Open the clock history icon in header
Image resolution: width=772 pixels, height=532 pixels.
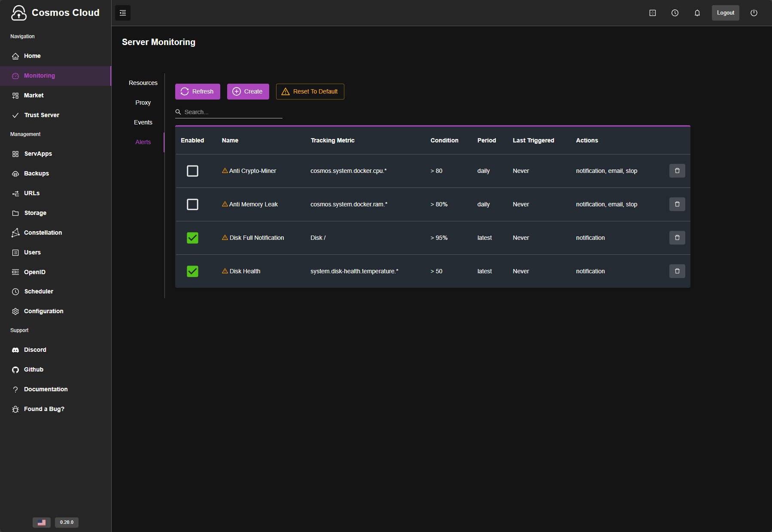[675, 13]
